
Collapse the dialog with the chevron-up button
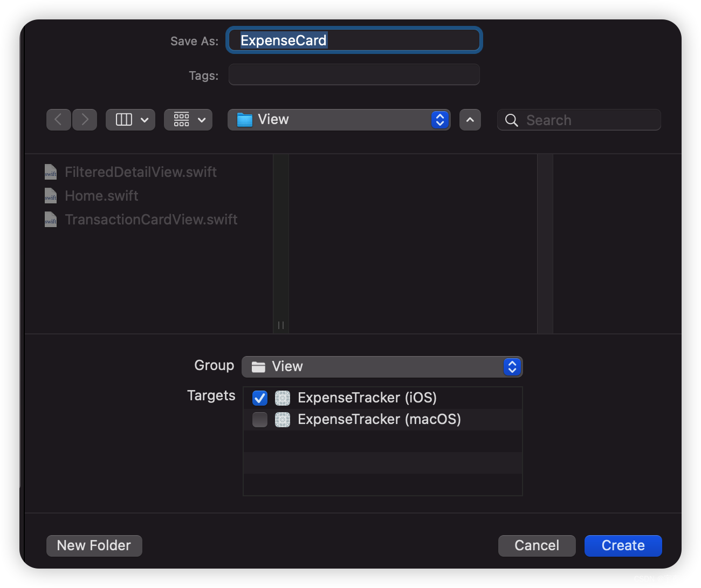click(470, 120)
